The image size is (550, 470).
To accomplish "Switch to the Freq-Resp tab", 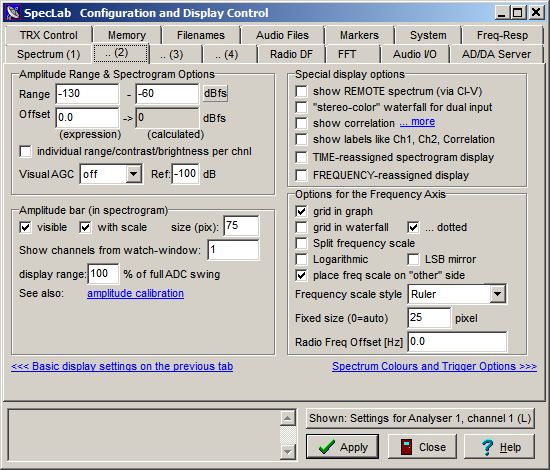I will (502, 35).
